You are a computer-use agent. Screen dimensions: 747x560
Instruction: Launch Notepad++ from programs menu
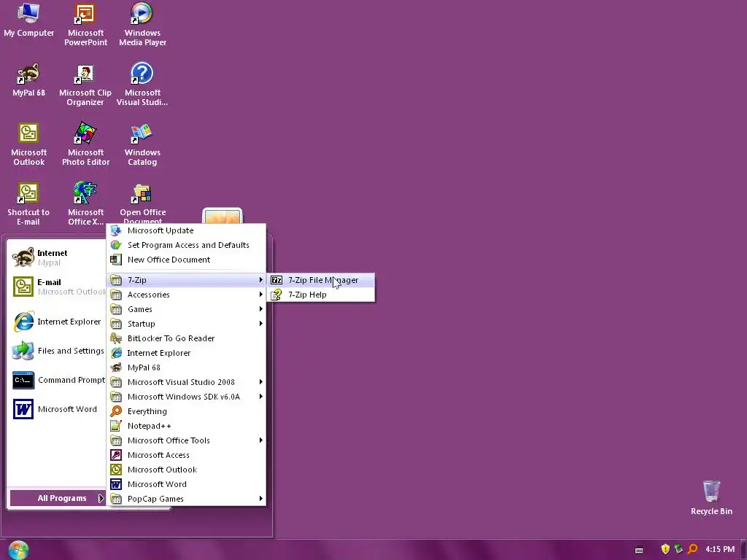coord(187,426)
